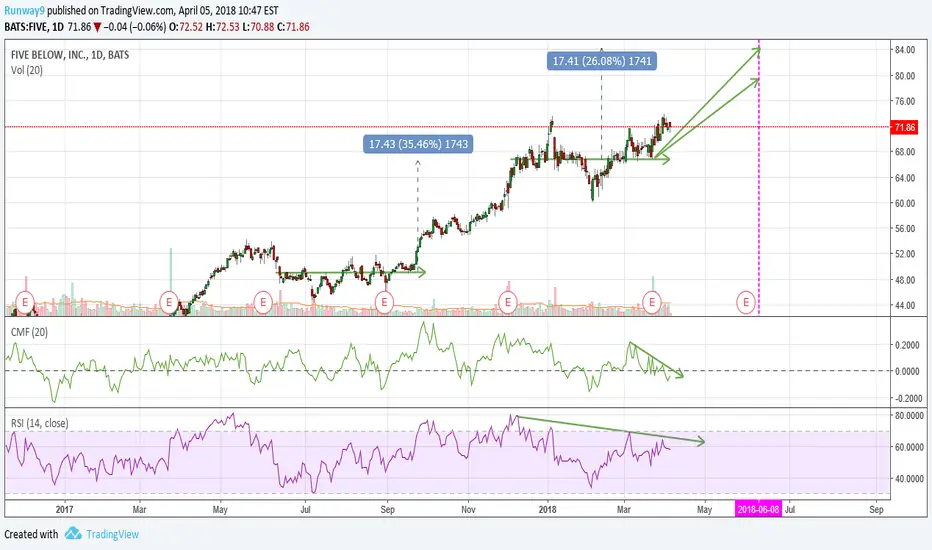932x550 pixels.
Task: Click the 2018 label on the time axis
Action: pos(547,510)
